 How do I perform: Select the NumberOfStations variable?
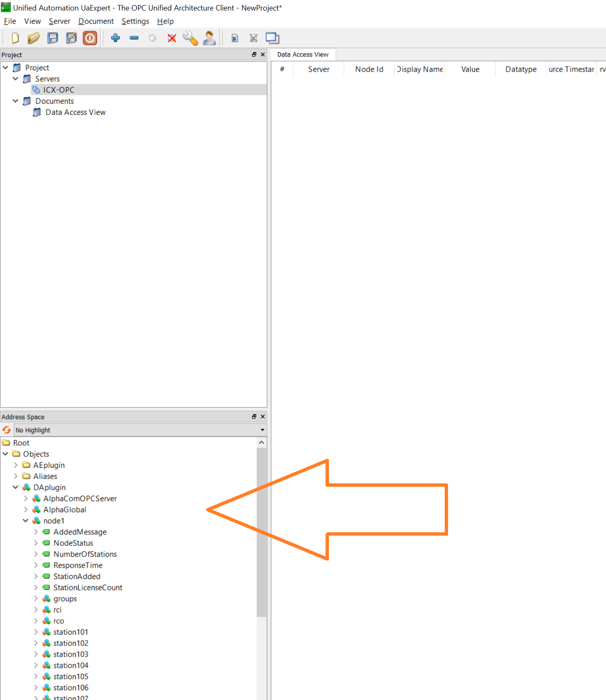tap(85, 554)
